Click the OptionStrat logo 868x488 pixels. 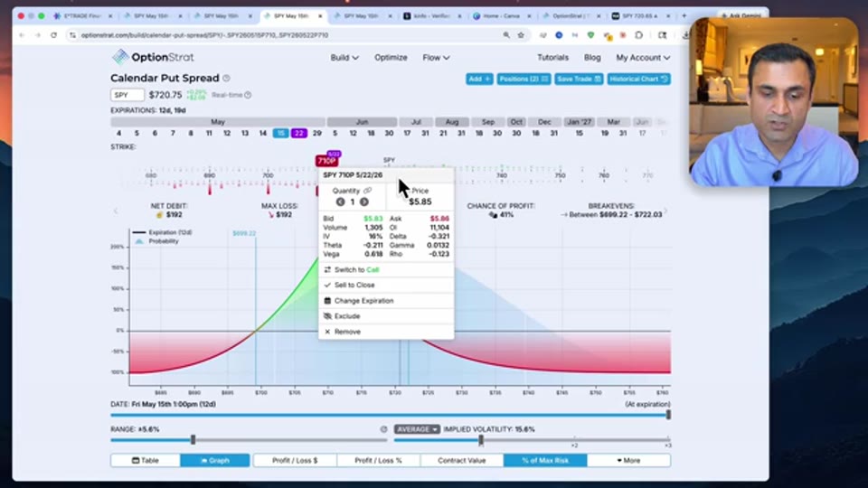coord(153,57)
